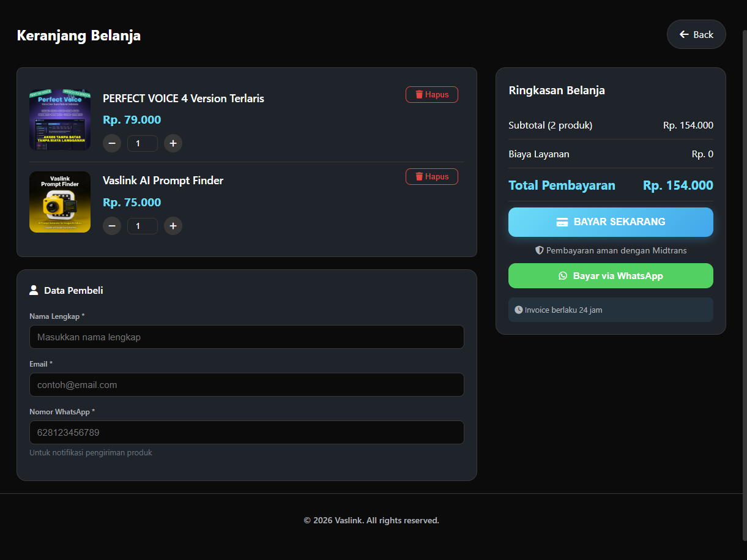This screenshot has width=747, height=560.
Task: Click the Rp. 79.000 price
Action: [132, 120]
